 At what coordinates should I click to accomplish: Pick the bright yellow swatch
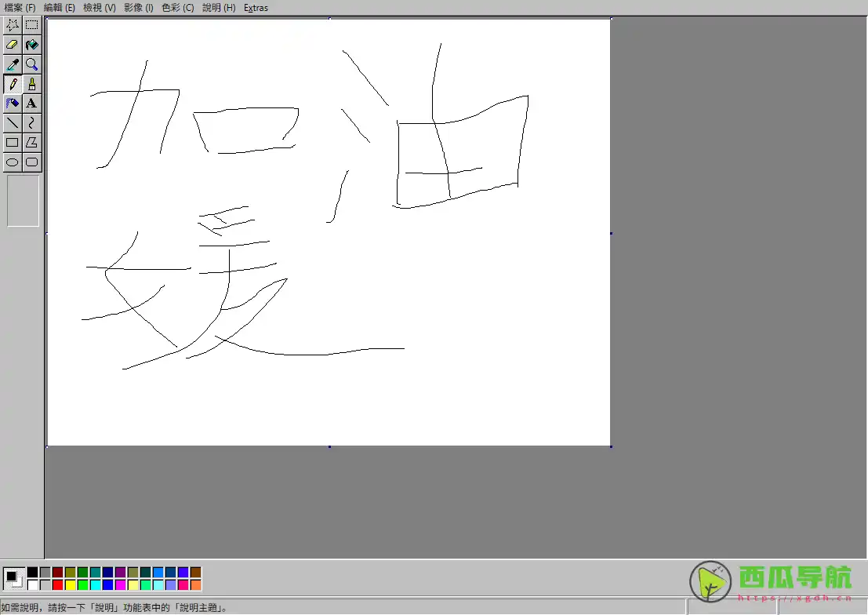pos(71,585)
